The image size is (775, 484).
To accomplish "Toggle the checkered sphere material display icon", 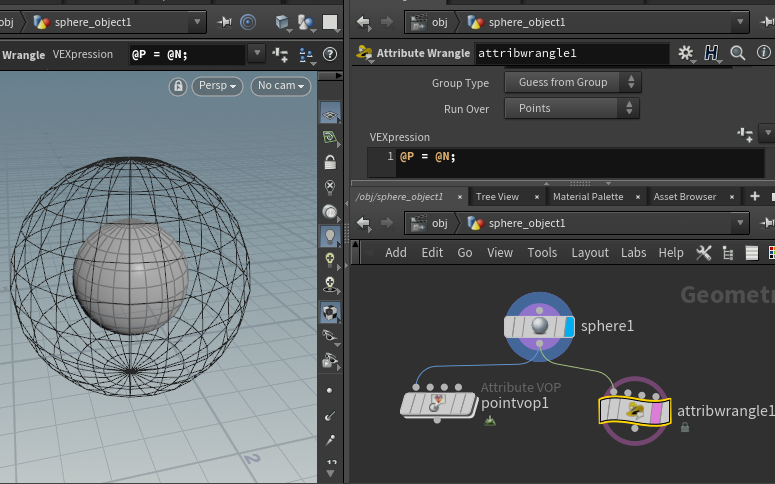I will coord(330,312).
